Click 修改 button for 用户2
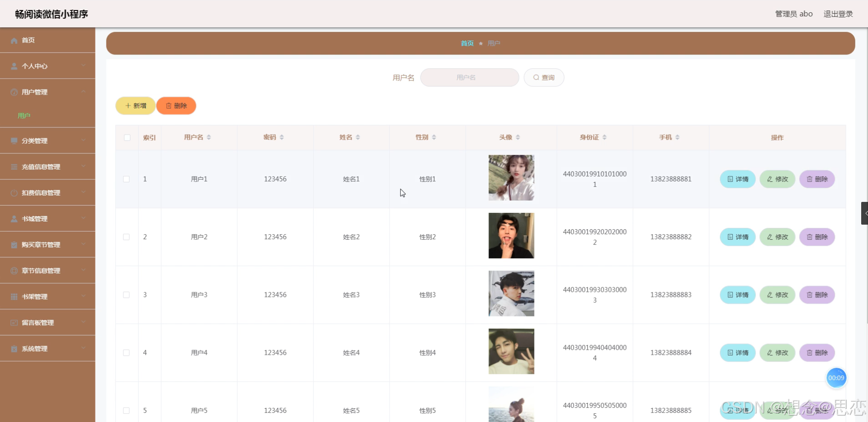 [777, 237]
